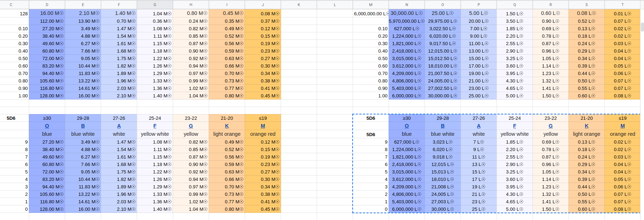Viewport: 644px width, 220px height.
Task: Select '≤19' header in the L☉ table
Action: pyautogui.click(x=623, y=118)
